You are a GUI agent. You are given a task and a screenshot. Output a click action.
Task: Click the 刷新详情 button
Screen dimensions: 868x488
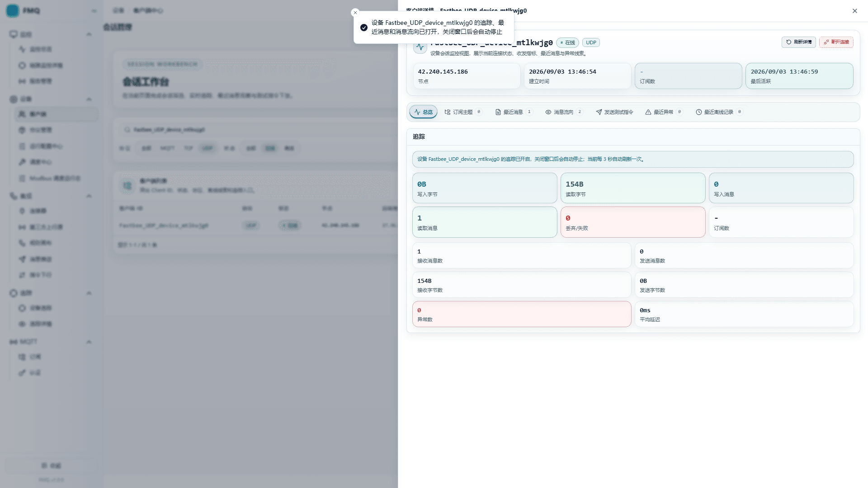[799, 42]
